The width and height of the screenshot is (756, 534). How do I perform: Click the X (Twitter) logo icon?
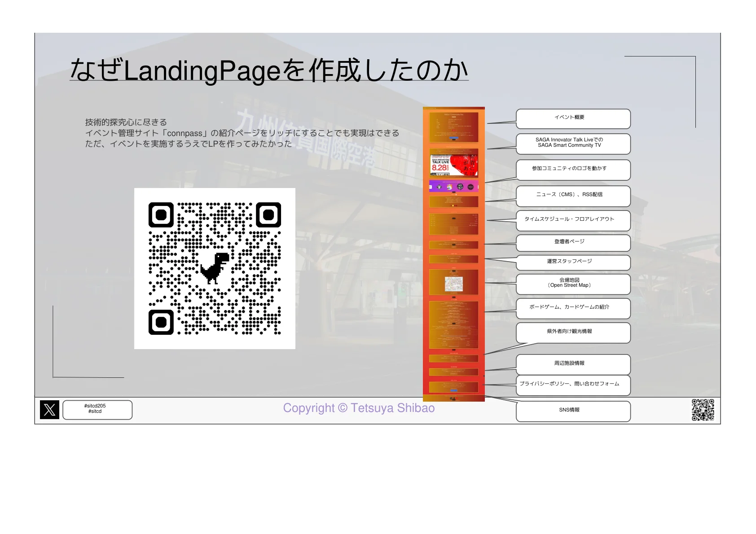click(49, 410)
